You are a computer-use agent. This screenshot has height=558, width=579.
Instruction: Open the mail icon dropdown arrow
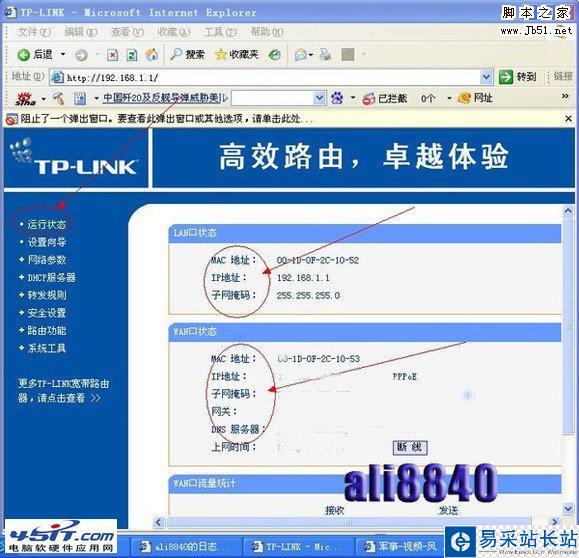(x=311, y=55)
